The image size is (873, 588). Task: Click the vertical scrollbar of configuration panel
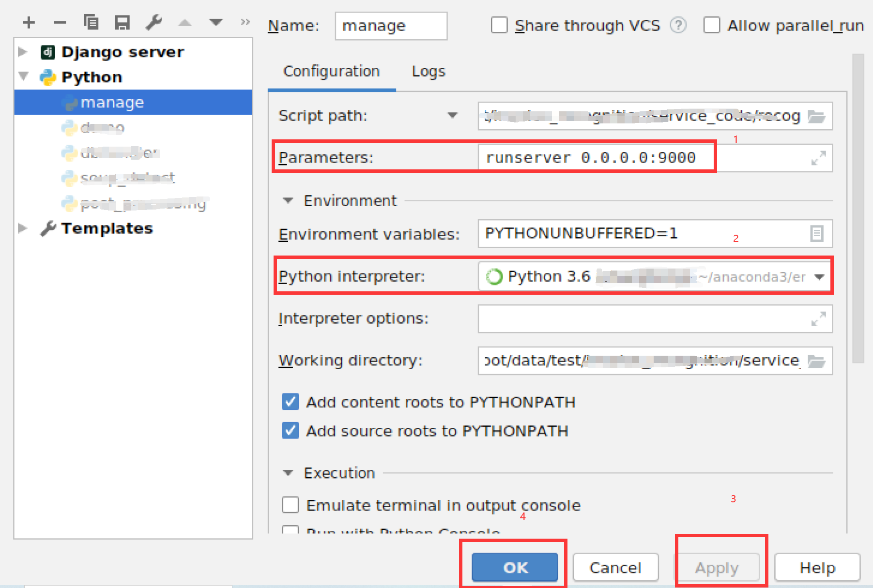pyautogui.click(x=858, y=208)
